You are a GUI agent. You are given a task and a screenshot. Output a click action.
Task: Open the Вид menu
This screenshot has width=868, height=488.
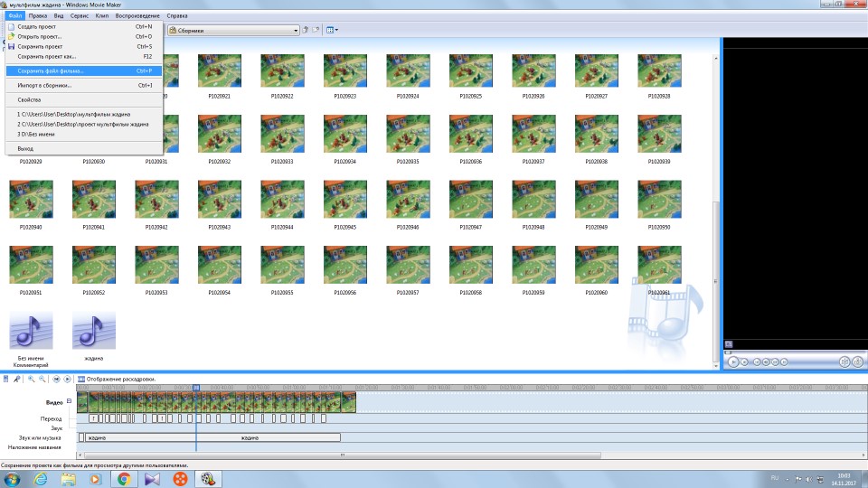tap(58, 16)
